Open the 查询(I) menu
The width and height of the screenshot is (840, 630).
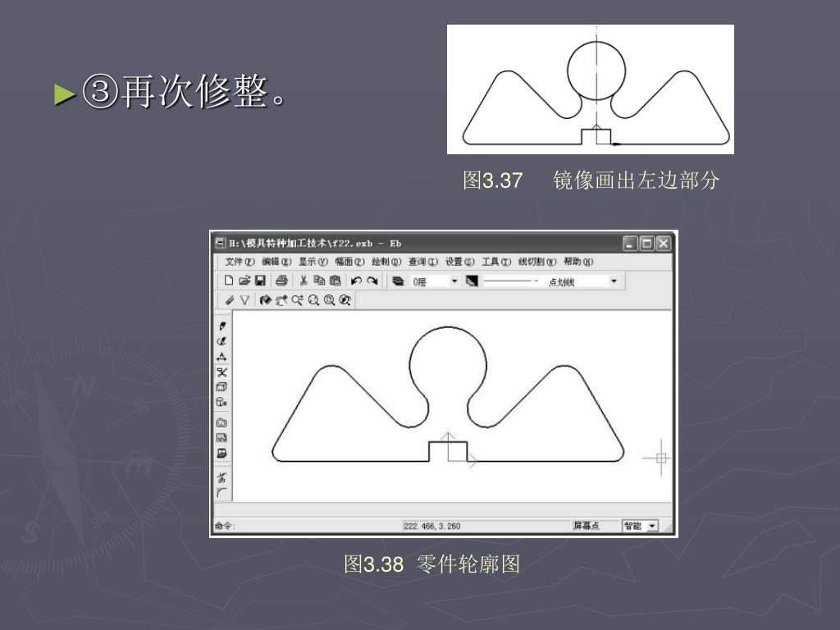(x=422, y=262)
